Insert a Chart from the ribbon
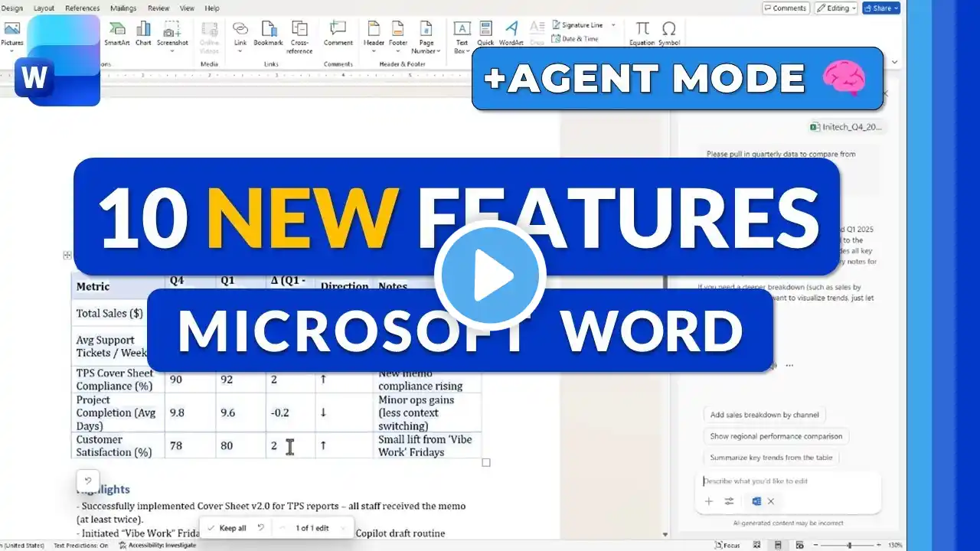The image size is (980, 551). (x=143, y=33)
